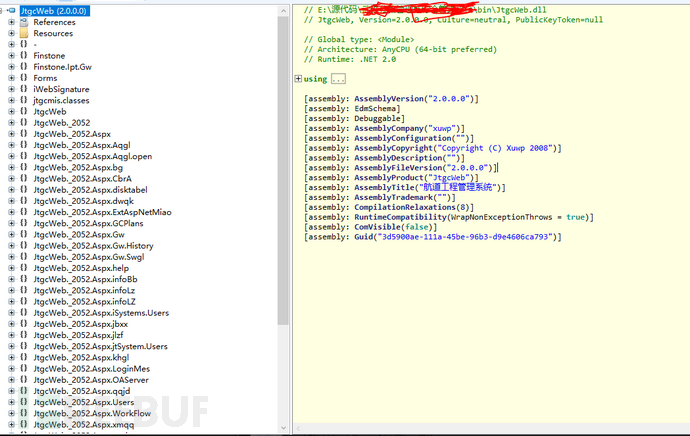Click the code pane horizontal scroll left arrow
The width and height of the screenshot is (690, 436).
(299, 428)
